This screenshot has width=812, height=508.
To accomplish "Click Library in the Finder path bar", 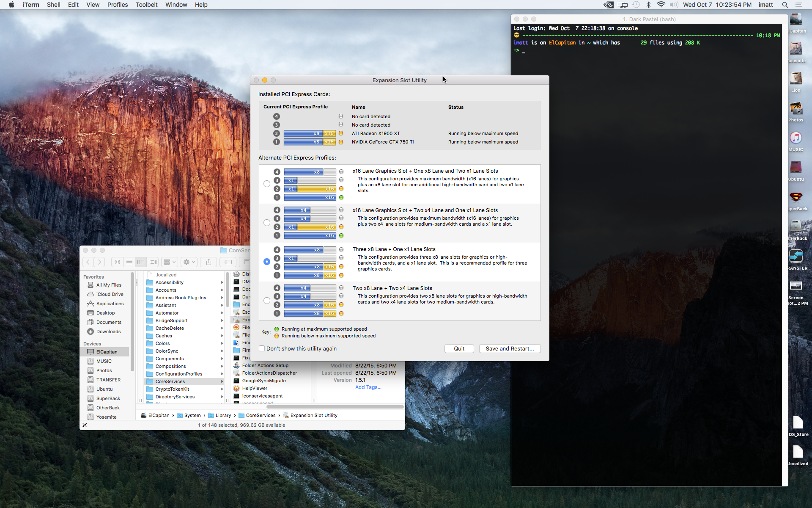I will [x=220, y=415].
